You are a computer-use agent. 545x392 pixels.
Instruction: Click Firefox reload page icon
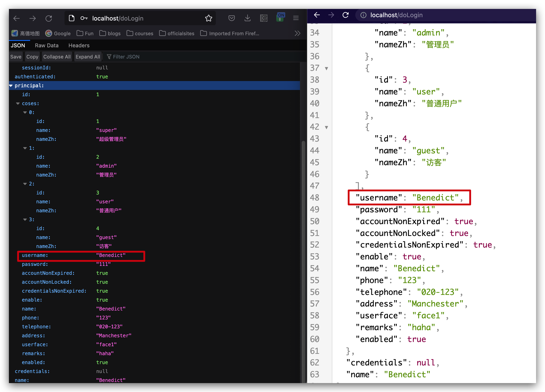pyautogui.click(x=49, y=18)
